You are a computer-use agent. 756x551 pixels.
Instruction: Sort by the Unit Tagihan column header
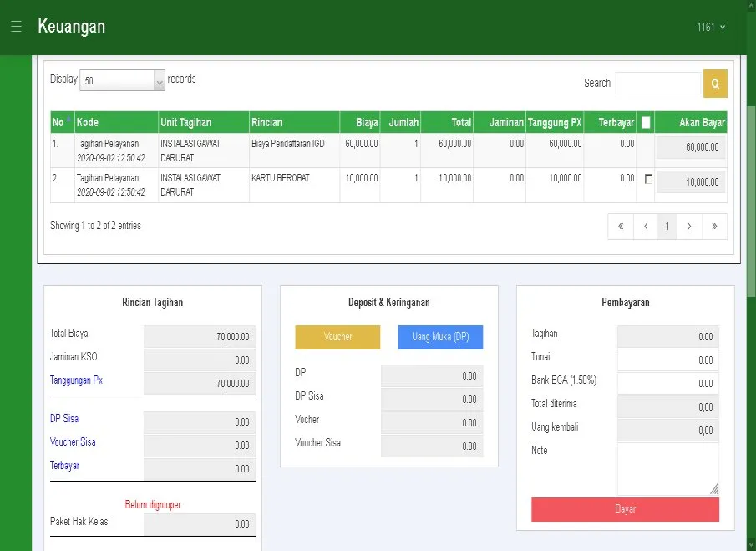point(204,122)
